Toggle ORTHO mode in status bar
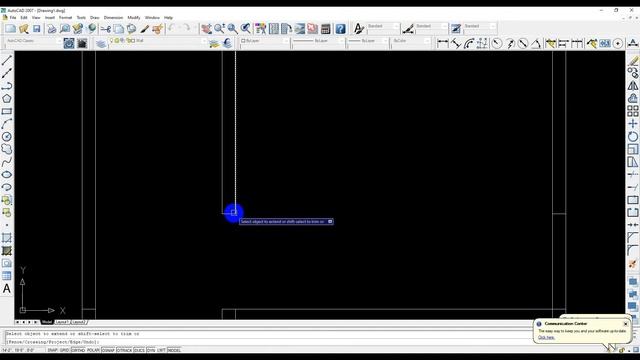Image resolution: width=640 pixels, height=360 pixels. pos(78,350)
